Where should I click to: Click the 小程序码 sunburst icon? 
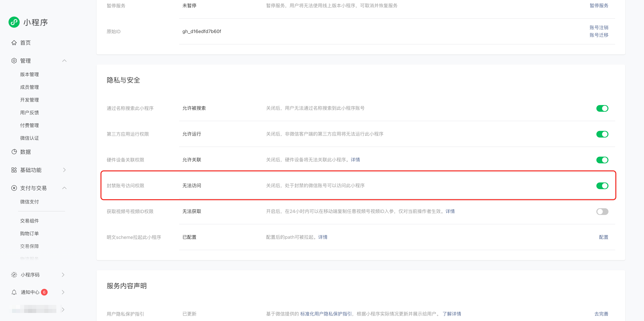(14, 275)
